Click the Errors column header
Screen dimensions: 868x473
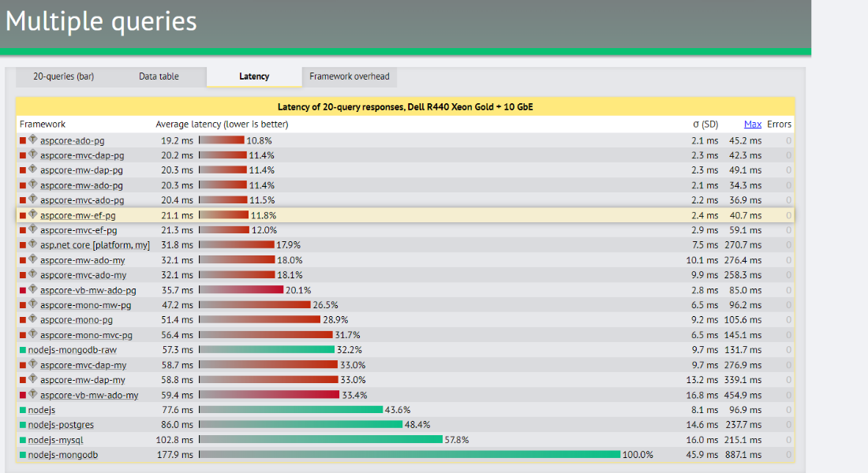(779, 124)
